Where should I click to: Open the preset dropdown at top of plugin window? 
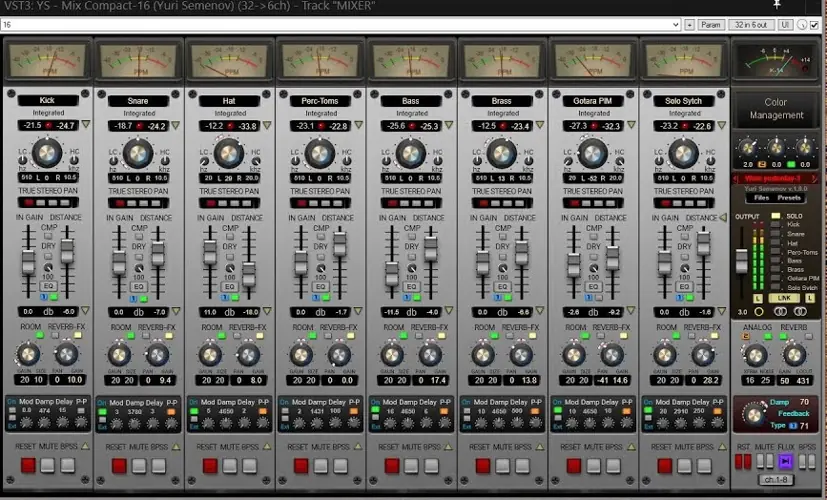tap(675, 24)
